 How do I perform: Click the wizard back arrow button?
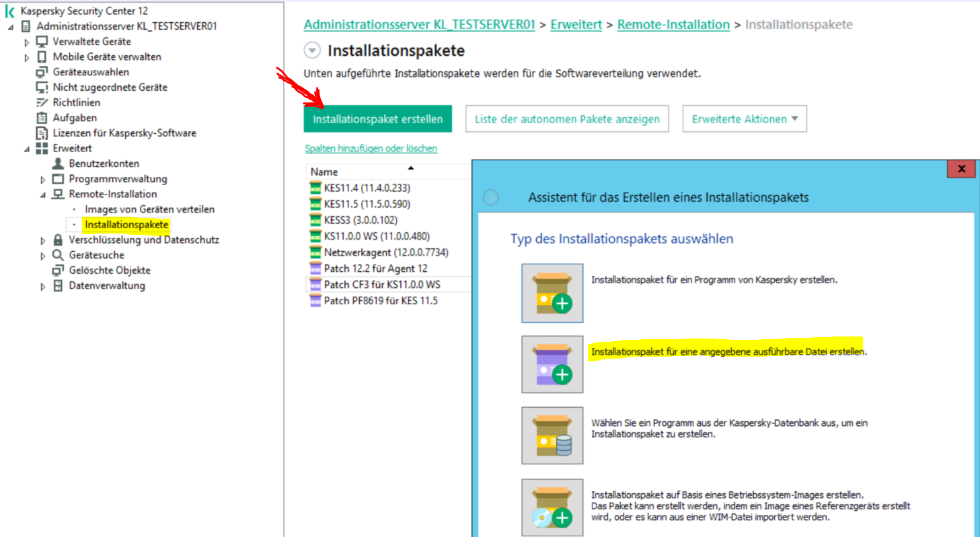(x=491, y=198)
